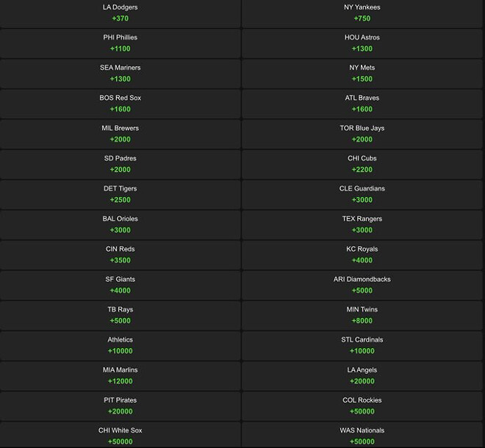The width and height of the screenshot is (485, 448).
Task: Add NY Mets +1500 to betslip
Action: 362,73
